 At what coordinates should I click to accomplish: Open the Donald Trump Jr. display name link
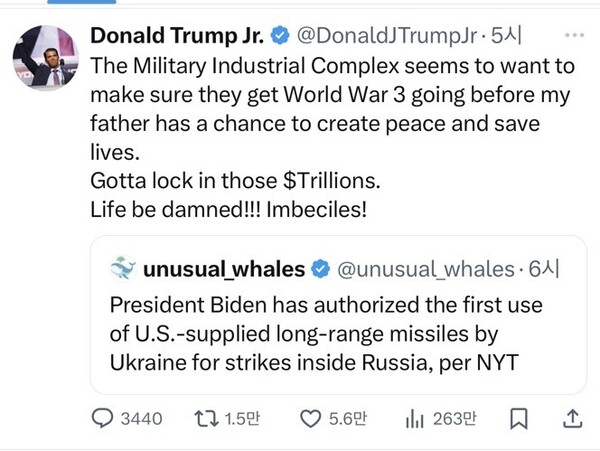point(179,37)
